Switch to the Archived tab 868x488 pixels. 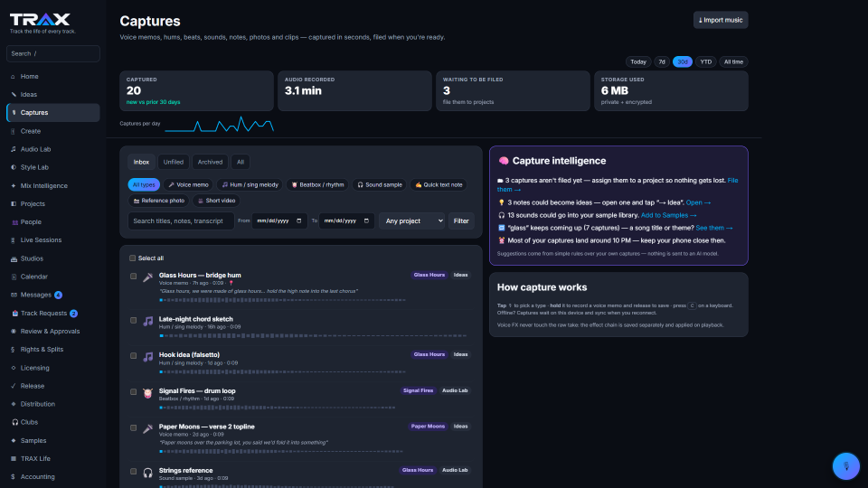click(211, 162)
